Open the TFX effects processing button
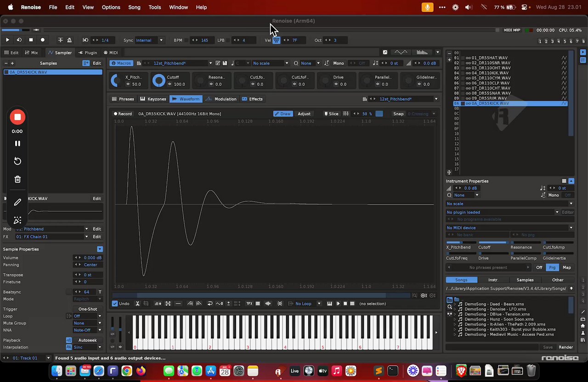The width and height of the screenshot is (588, 382). pyautogui.click(x=249, y=303)
